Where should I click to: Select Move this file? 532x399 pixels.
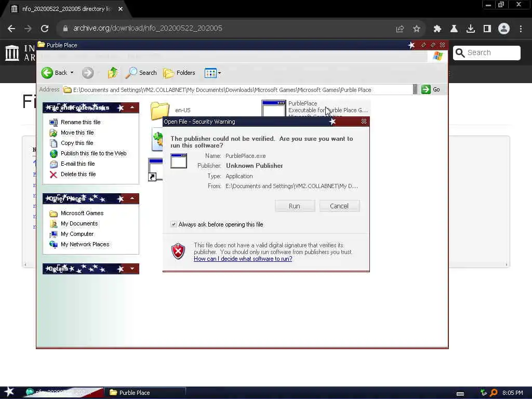coord(77,132)
